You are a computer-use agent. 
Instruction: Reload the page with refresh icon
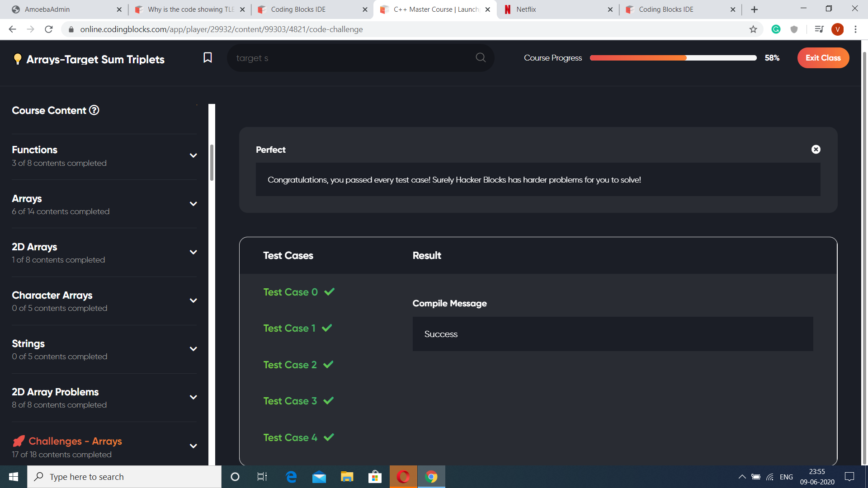click(49, 29)
